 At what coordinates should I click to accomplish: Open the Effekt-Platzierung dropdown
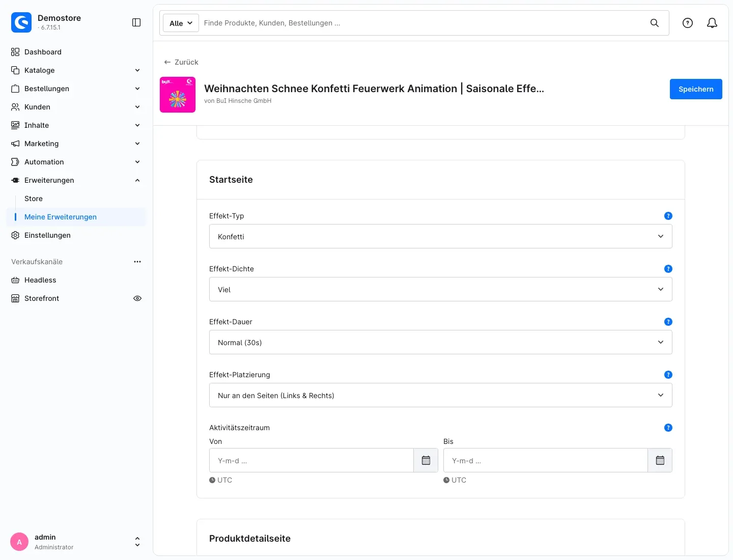tap(441, 395)
